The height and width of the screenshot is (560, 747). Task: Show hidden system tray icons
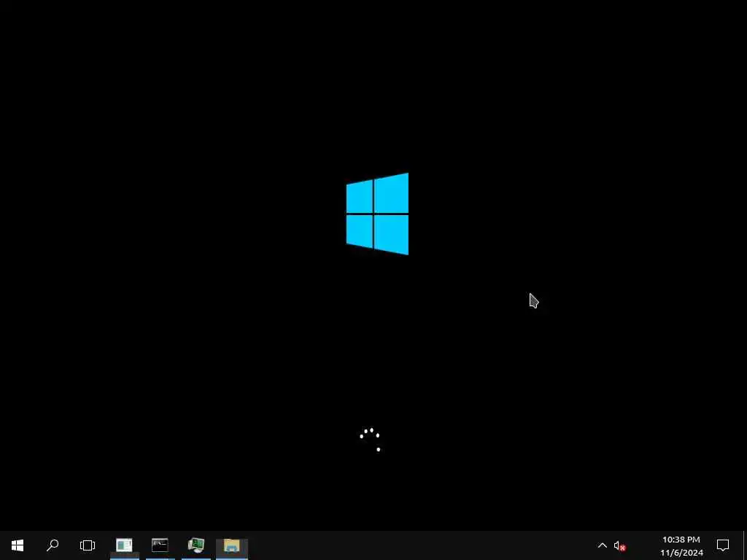click(602, 545)
